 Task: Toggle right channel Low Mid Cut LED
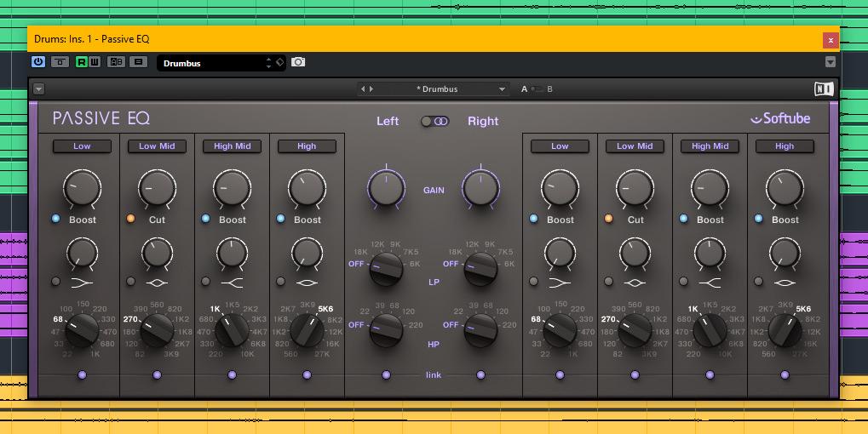coord(608,219)
